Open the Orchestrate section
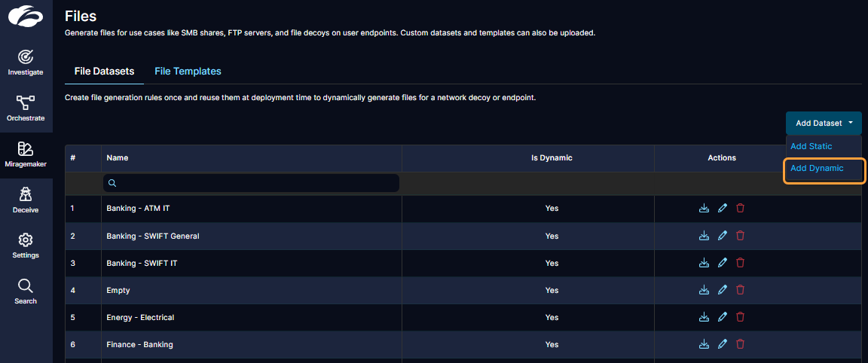This screenshot has height=363, width=868. point(26,108)
